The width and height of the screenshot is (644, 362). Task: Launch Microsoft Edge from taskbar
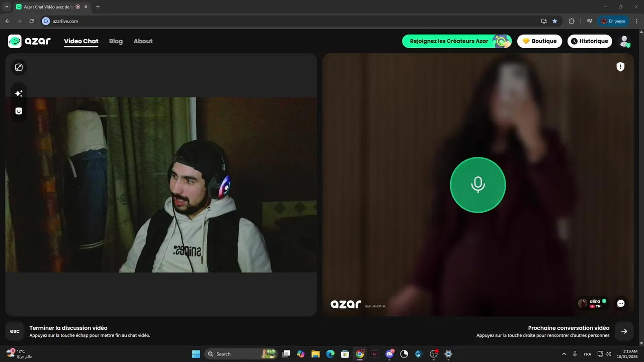coord(330,354)
